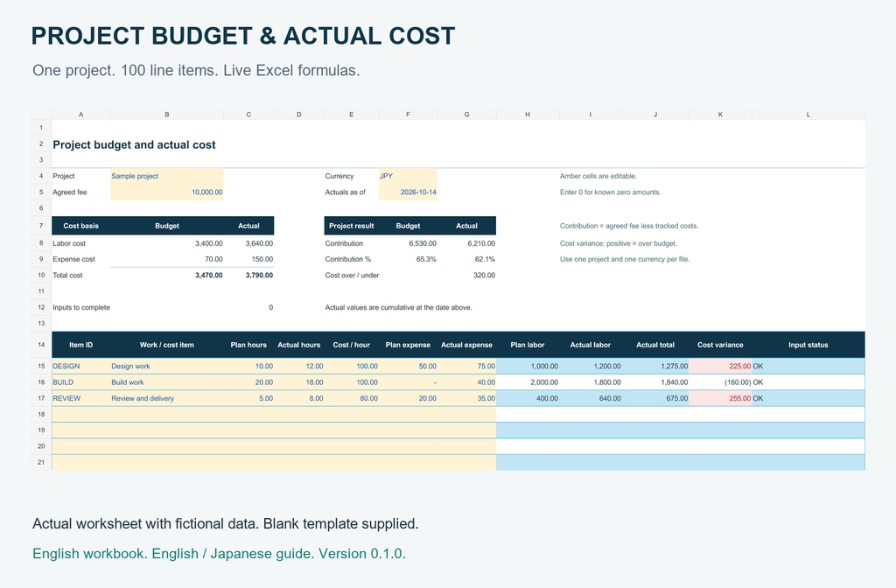
Task: Click contribution actual value 6,210.00
Action: [467, 243]
